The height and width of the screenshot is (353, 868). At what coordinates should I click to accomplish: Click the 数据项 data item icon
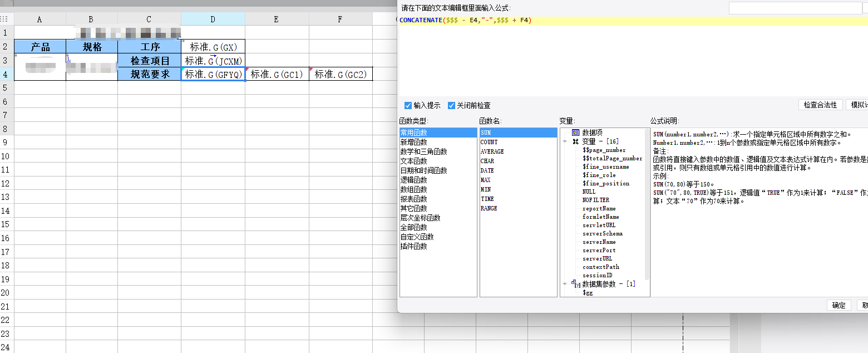[x=575, y=133]
